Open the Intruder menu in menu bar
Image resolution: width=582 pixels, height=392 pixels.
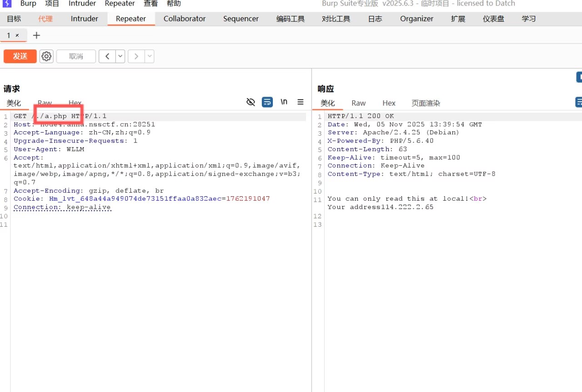pos(82,4)
